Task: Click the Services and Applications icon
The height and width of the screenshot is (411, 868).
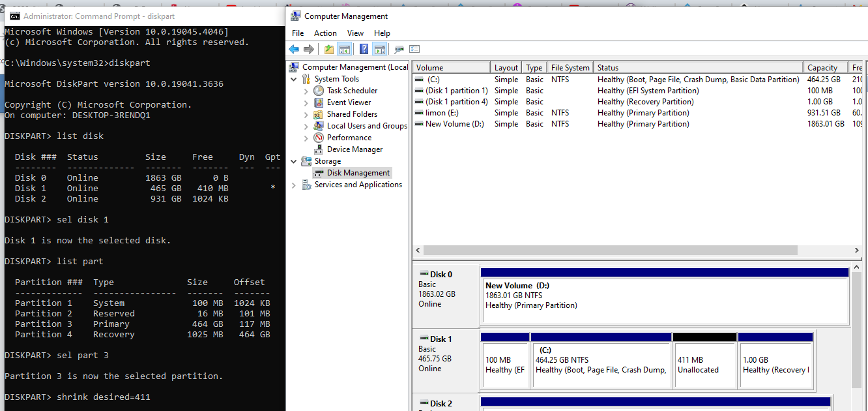Action: point(307,185)
